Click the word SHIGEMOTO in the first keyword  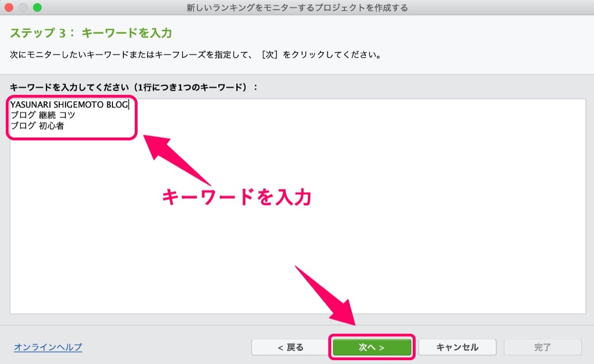(78, 104)
